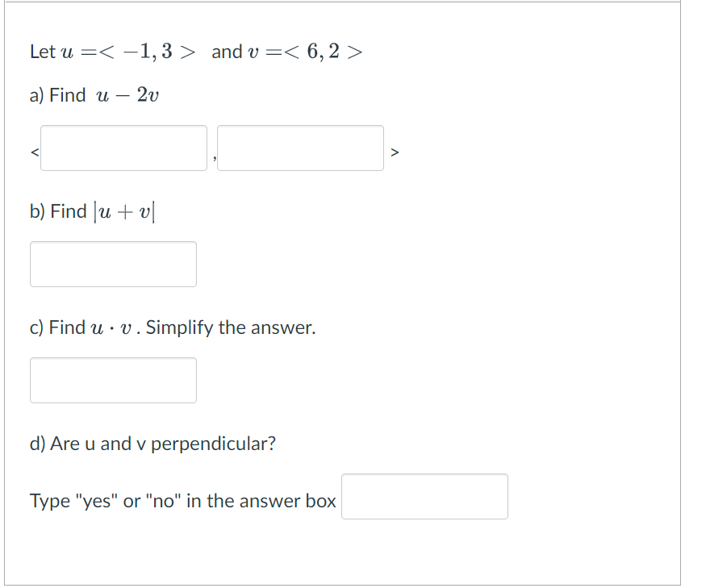
Task: Place cursor in the magnitude answer field
Action: (x=113, y=264)
